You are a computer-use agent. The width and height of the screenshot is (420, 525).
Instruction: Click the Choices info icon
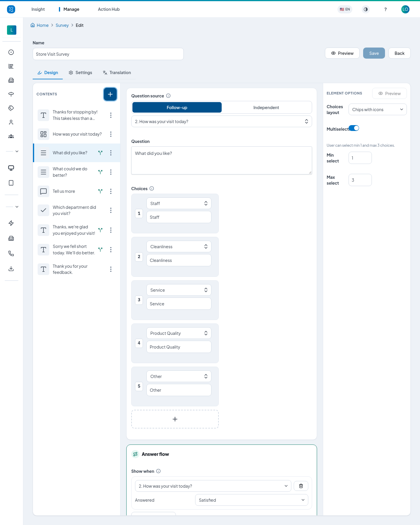pyautogui.click(x=152, y=188)
